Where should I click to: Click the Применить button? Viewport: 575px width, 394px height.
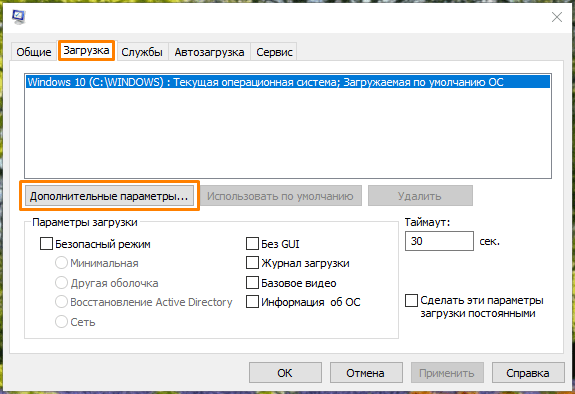447,373
